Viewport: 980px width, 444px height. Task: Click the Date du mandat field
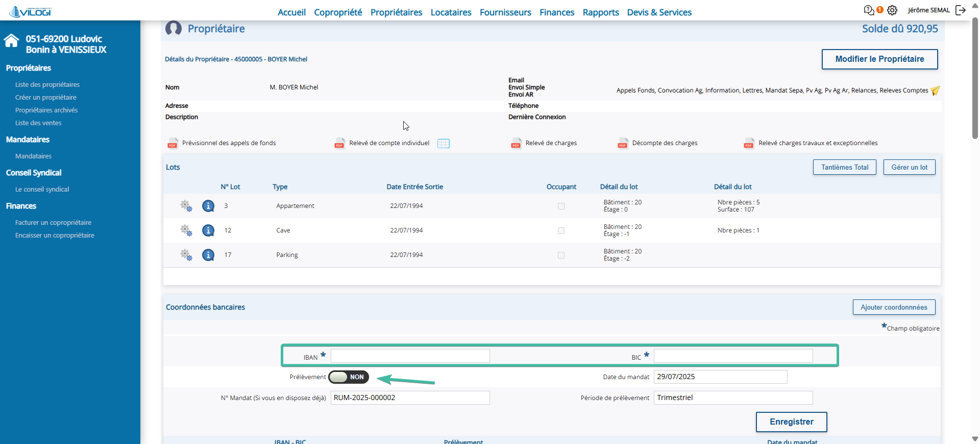(x=720, y=377)
